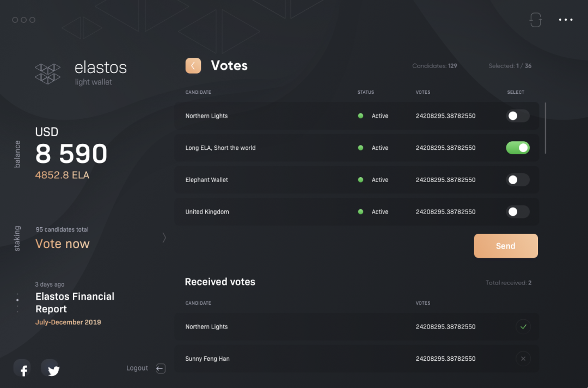Click the Vote now link
This screenshot has width=588, height=388.
63,244
